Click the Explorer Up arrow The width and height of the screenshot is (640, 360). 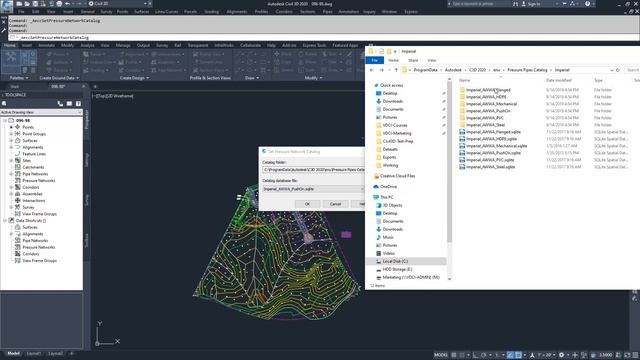pos(396,70)
